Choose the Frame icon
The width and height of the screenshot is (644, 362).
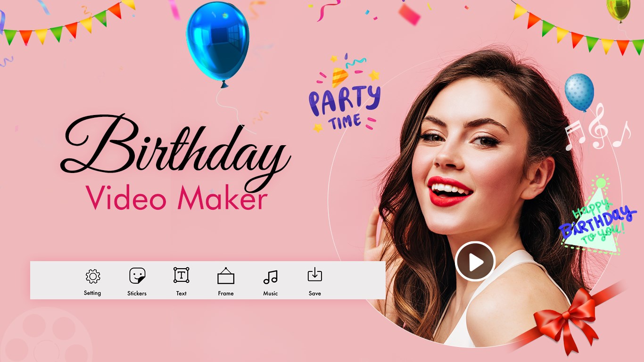click(x=226, y=276)
